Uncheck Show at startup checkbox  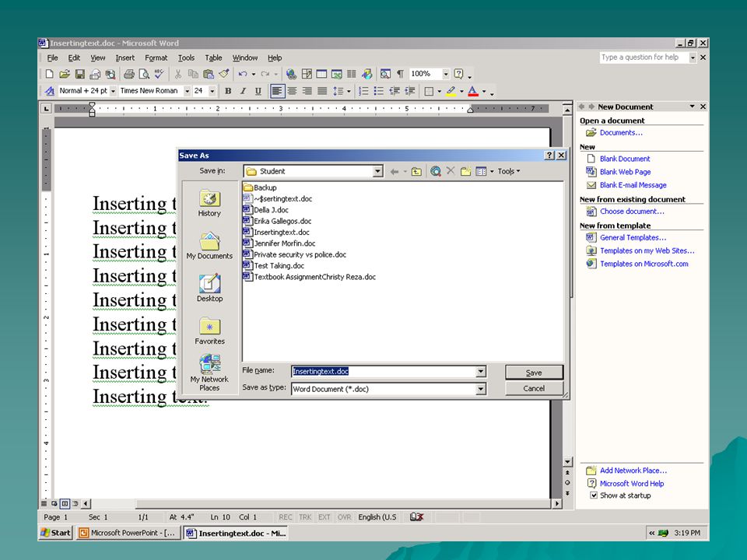(x=594, y=495)
